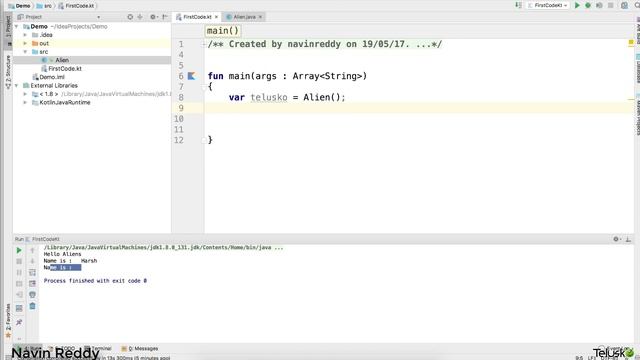This screenshot has height=360, width=640.
Task: Open Project Structure from the top toolbar
Action: (624, 5)
